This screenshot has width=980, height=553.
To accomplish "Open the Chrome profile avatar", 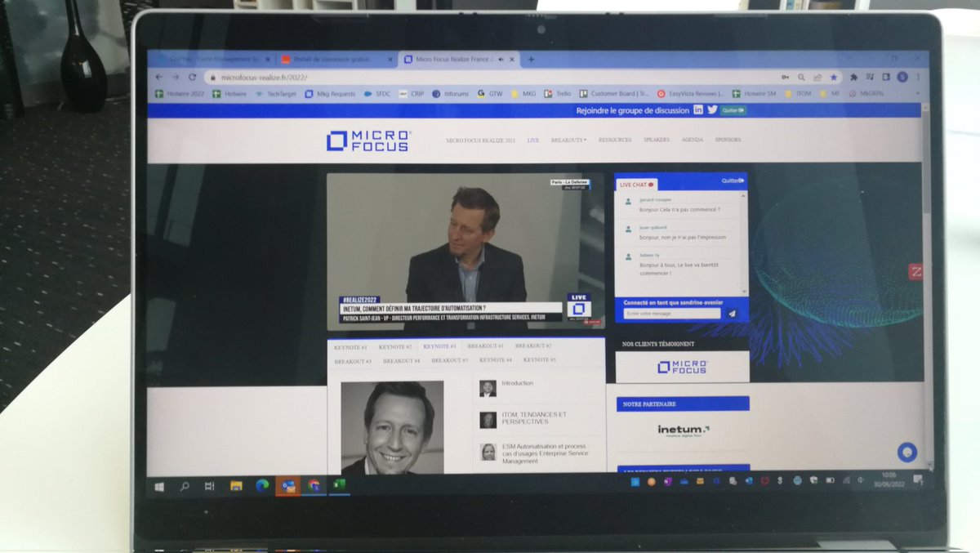I will [902, 78].
